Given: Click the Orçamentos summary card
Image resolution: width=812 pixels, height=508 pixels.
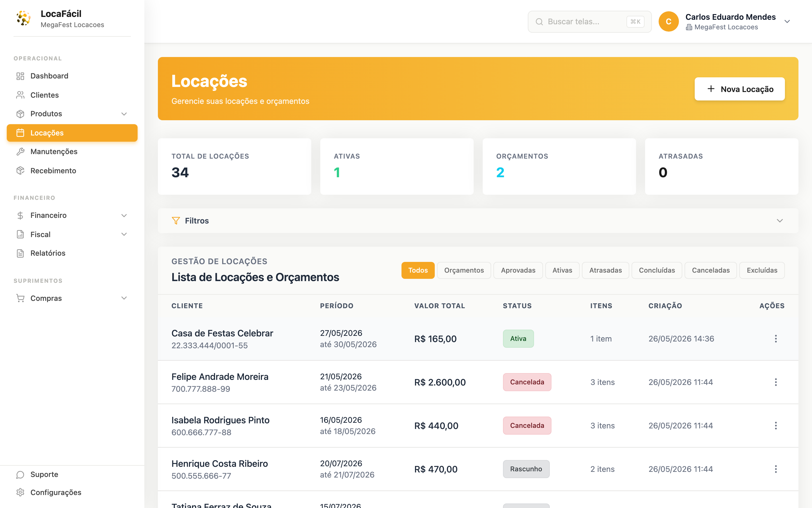Looking at the screenshot, I should (x=559, y=167).
